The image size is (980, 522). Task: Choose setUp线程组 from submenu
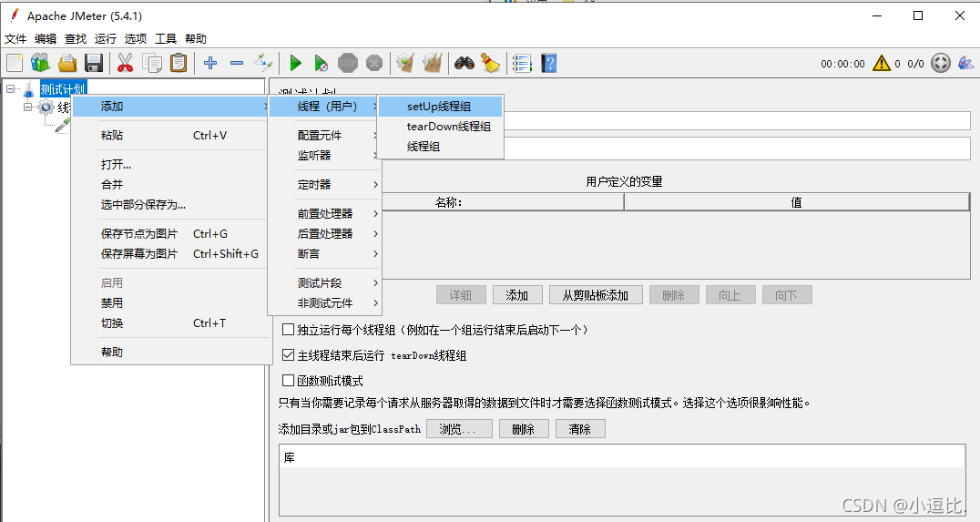point(441,107)
